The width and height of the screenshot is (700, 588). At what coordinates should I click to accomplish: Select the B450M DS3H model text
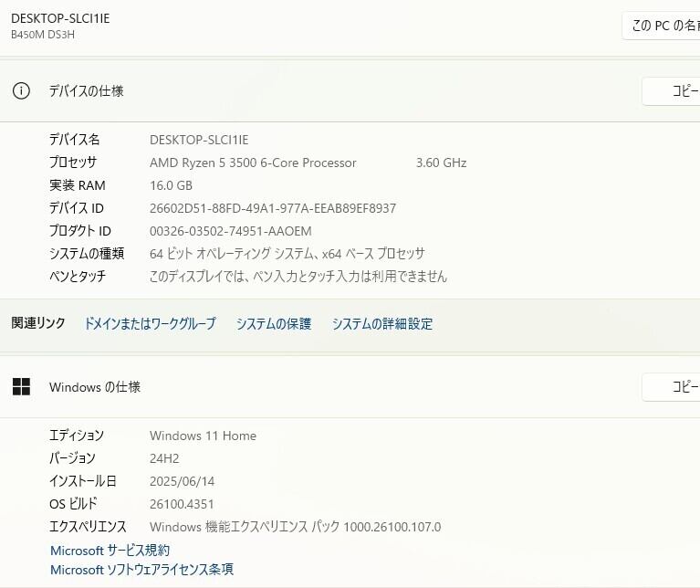click(x=43, y=35)
